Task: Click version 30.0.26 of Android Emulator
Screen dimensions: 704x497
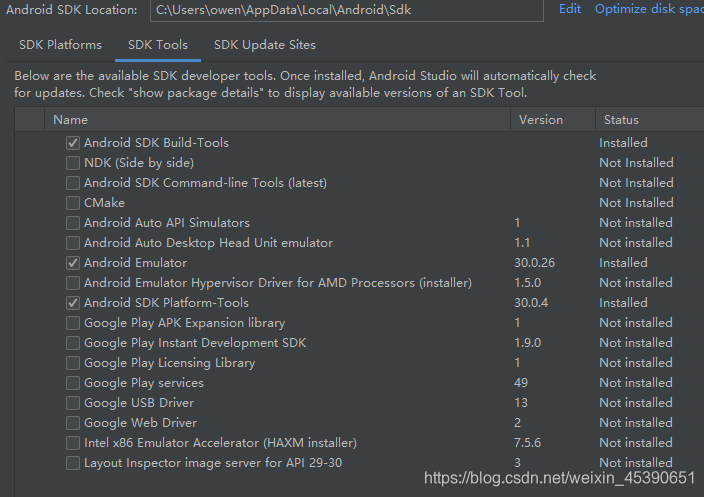Action: [x=534, y=263]
